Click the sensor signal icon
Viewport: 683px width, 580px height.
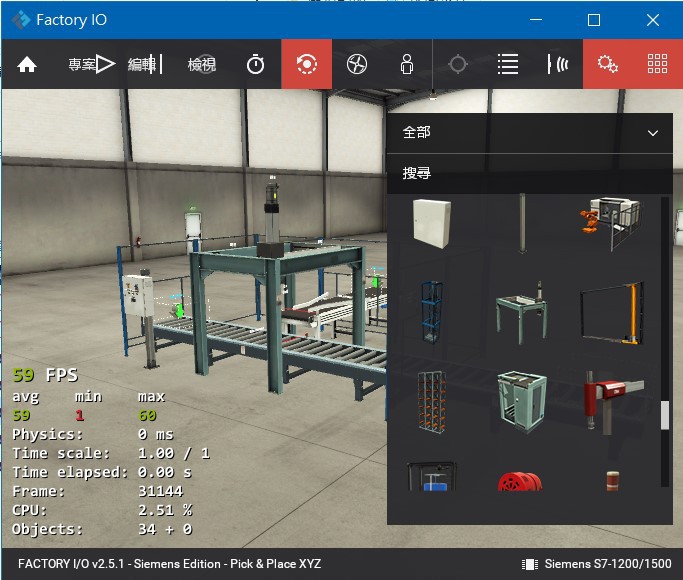click(558, 64)
